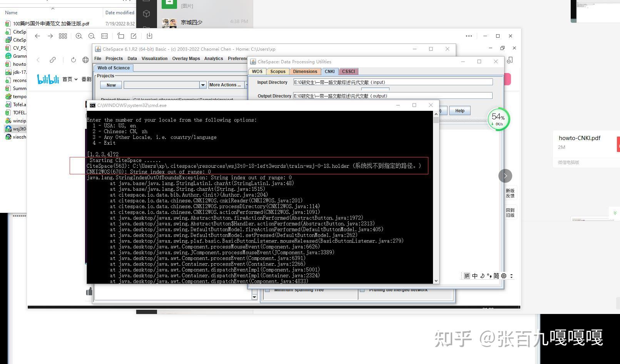
Task: Switch to CSSCI tab
Action: [x=348, y=72]
